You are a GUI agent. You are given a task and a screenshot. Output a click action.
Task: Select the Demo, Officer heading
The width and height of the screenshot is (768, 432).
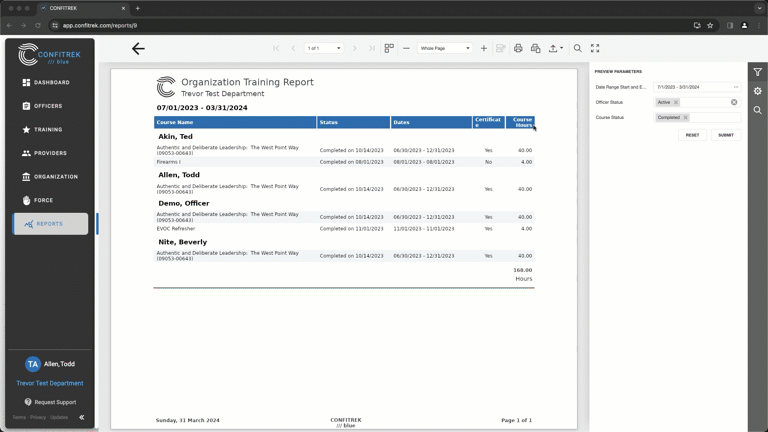(184, 203)
